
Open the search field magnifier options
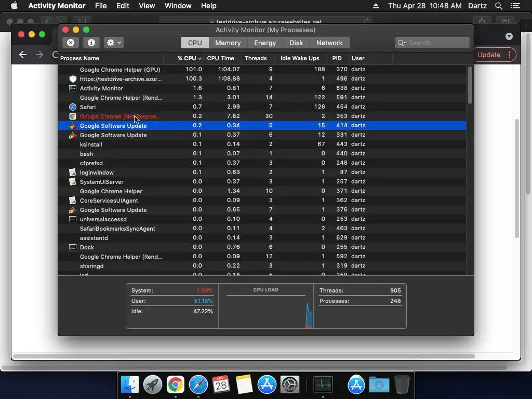click(402, 43)
